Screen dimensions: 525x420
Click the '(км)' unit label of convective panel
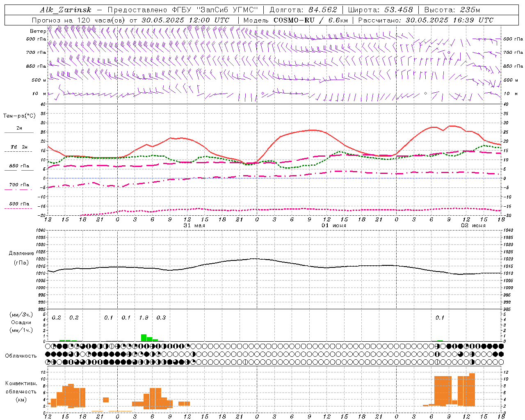[x=21, y=399]
